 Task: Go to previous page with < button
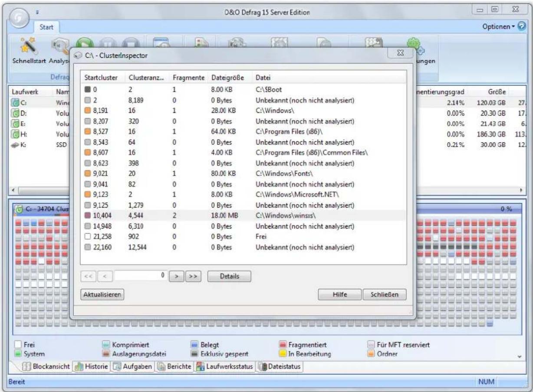click(105, 276)
